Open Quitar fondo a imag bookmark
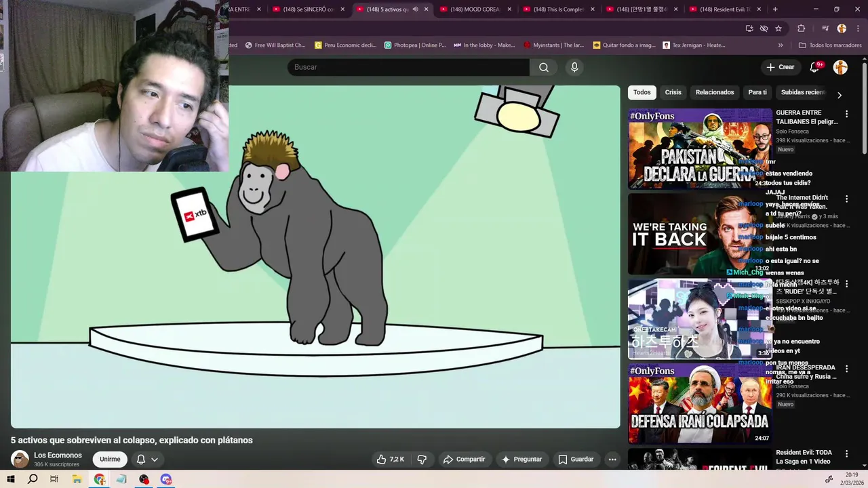 pyautogui.click(x=624, y=45)
